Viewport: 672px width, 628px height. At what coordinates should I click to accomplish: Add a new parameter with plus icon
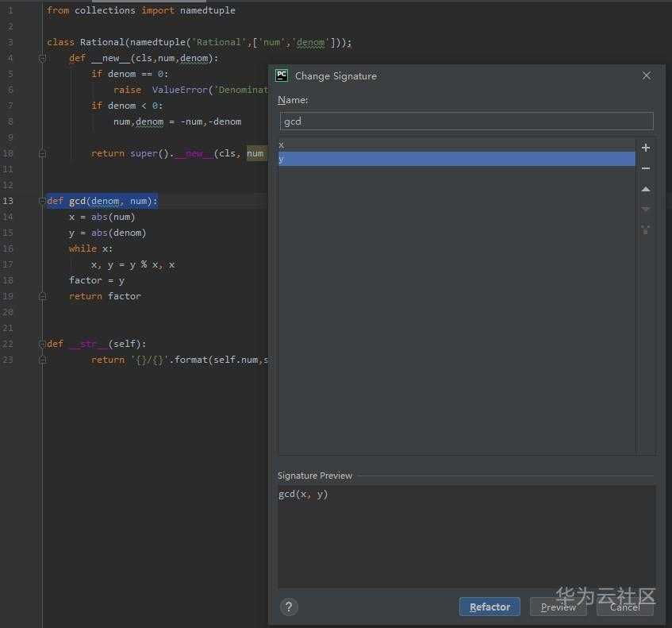click(x=646, y=148)
